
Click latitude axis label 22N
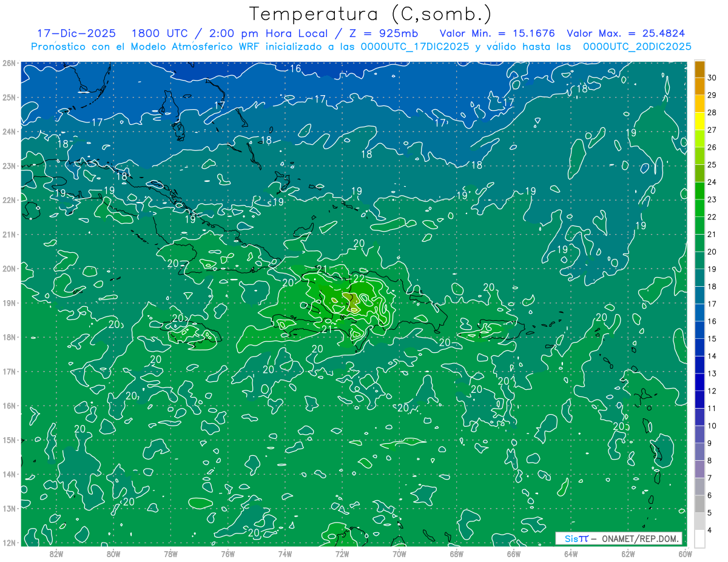[8, 200]
